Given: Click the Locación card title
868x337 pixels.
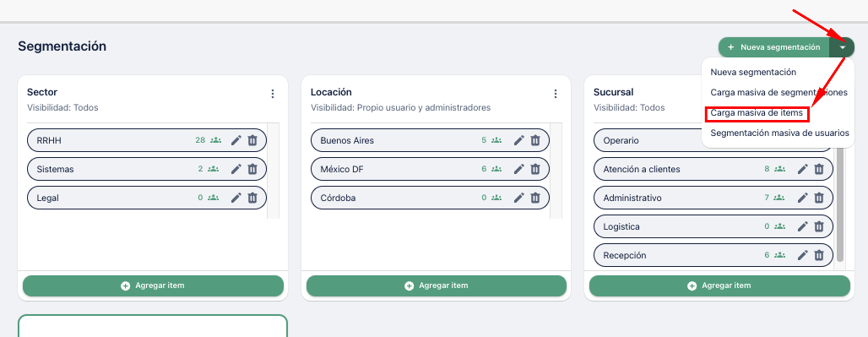Looking at the screenshot, I should coord(331,92).
